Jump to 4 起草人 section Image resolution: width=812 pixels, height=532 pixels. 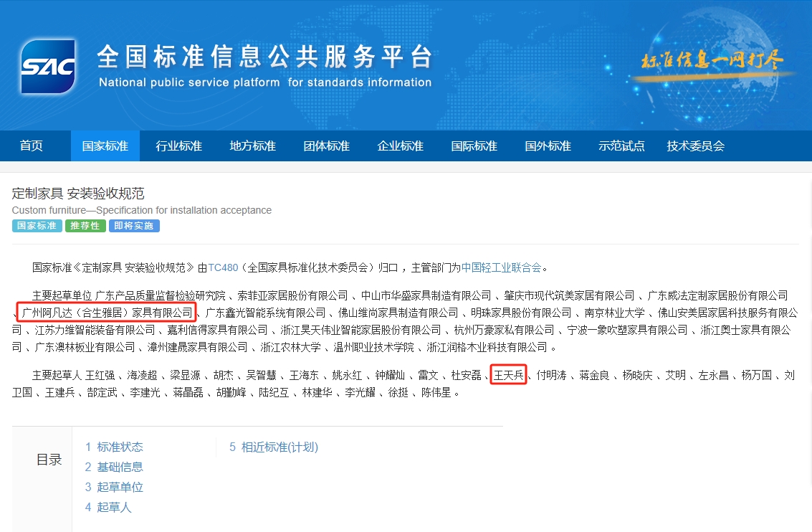coord(108,507)
